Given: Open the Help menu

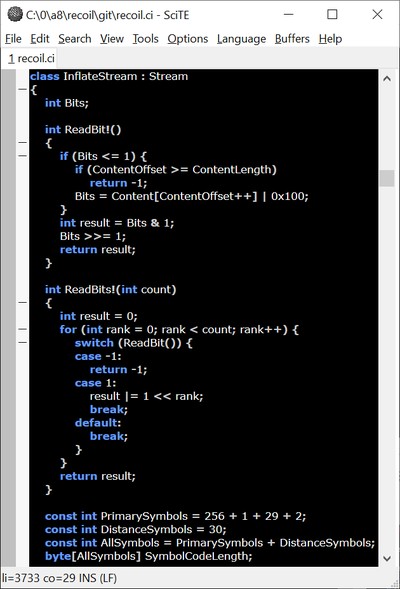Looking at the screenshot, I should coord(331,39).
